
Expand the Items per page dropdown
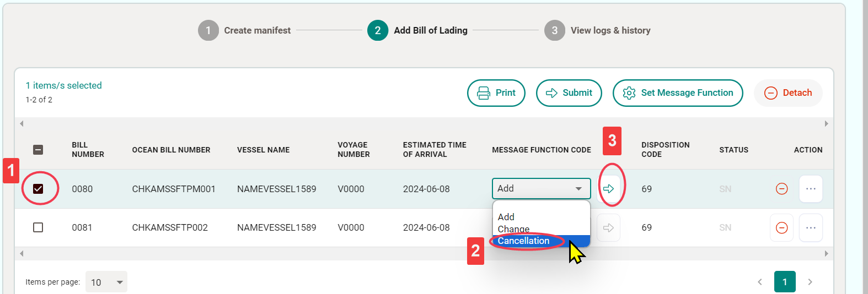coord(106,282)
